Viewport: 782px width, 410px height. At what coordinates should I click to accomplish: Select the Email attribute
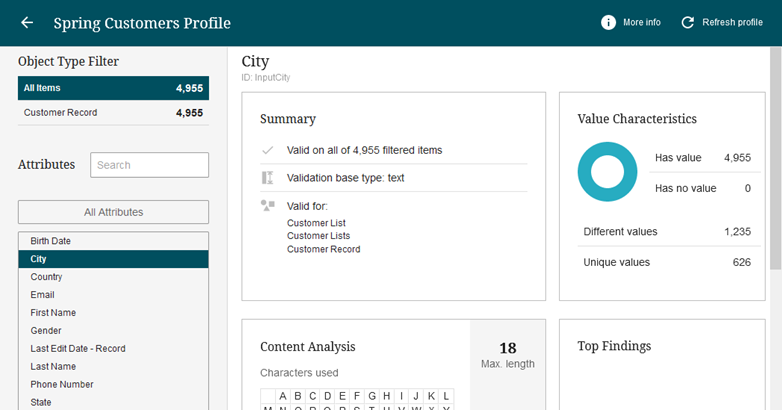[113, 295]
